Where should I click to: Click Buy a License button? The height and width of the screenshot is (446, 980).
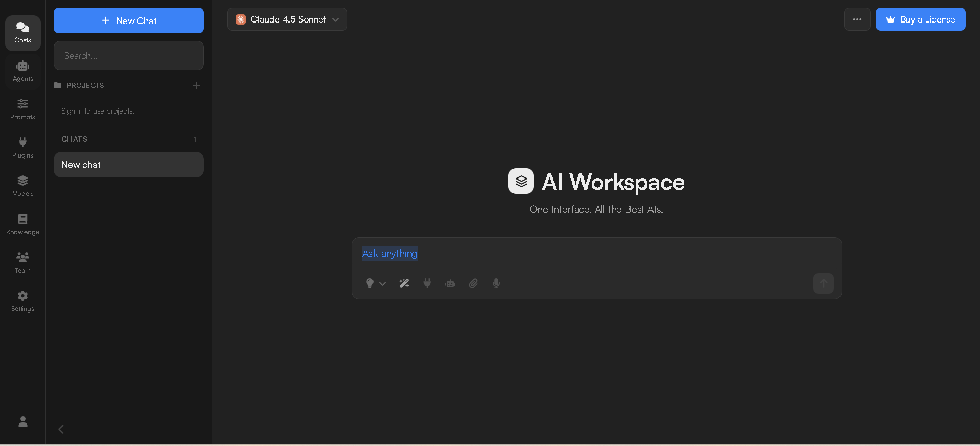pyautogui.click(x=921, y=19)
